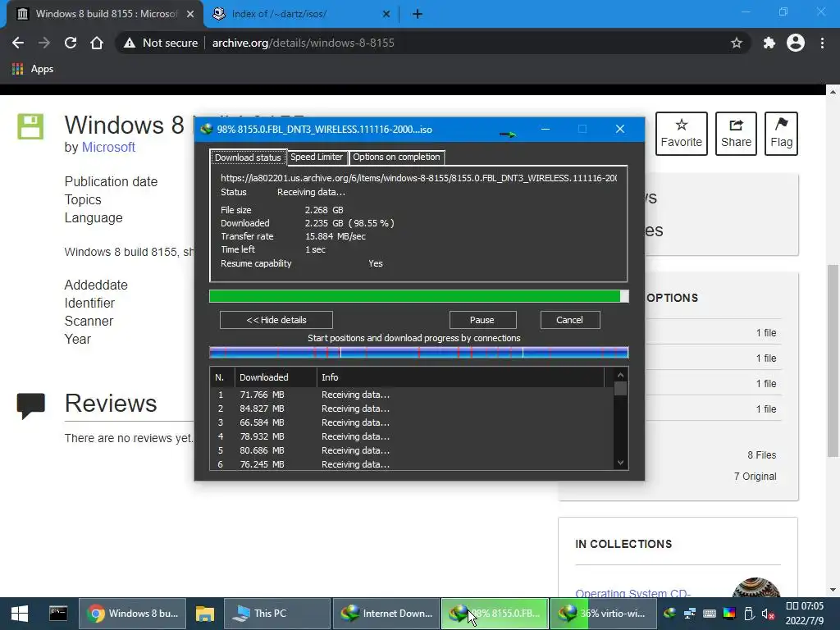Image resolution: width=840 pixels, height=630 pixels.
Task: Cancel the 8155 ISO download
Action: coord(570,320)
